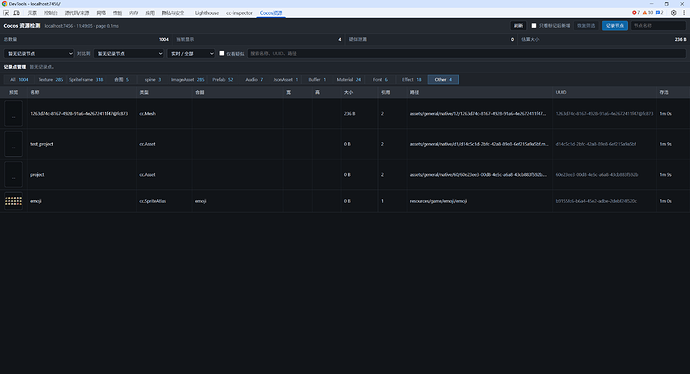Open the Cocos资源 DevTools tab
Image resolution: width=690 pixels, height=374 pixels.
(x=271, y=13)
